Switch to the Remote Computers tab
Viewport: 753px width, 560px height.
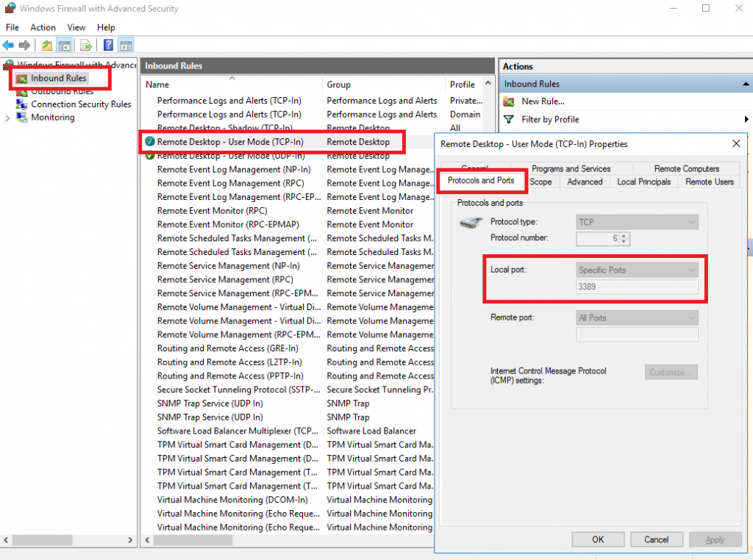tap(686, 169)
